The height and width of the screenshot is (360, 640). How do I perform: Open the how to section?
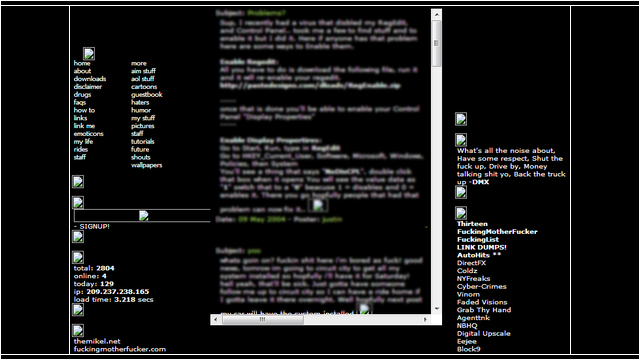tap(84, 110)
